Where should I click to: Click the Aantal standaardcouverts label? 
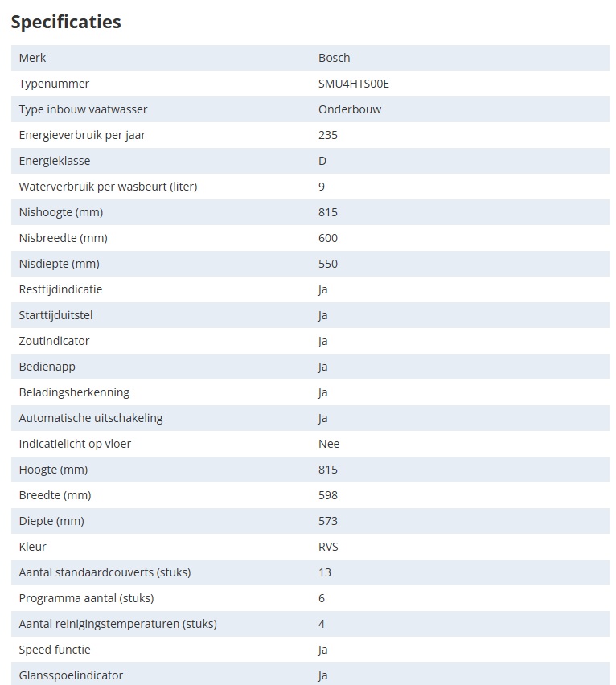(x=105, y=572)
